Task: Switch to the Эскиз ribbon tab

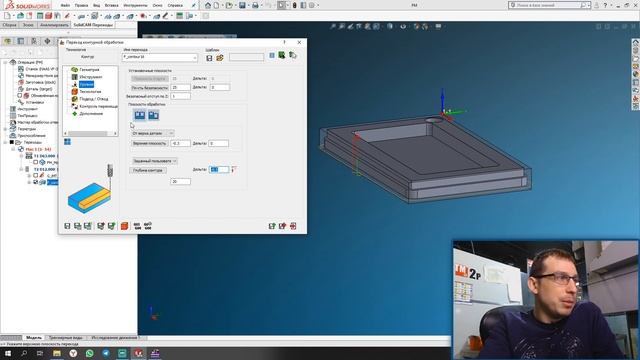Action: (x=28, y=25)
